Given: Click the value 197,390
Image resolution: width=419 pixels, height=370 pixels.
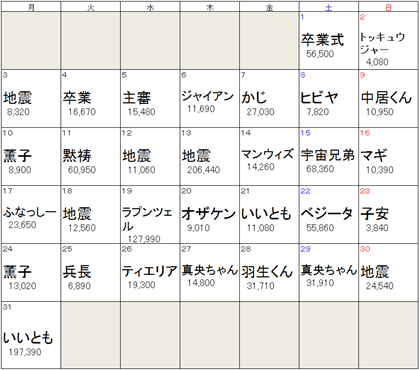Looking at the screenshot, I should (x=25, y=352).
